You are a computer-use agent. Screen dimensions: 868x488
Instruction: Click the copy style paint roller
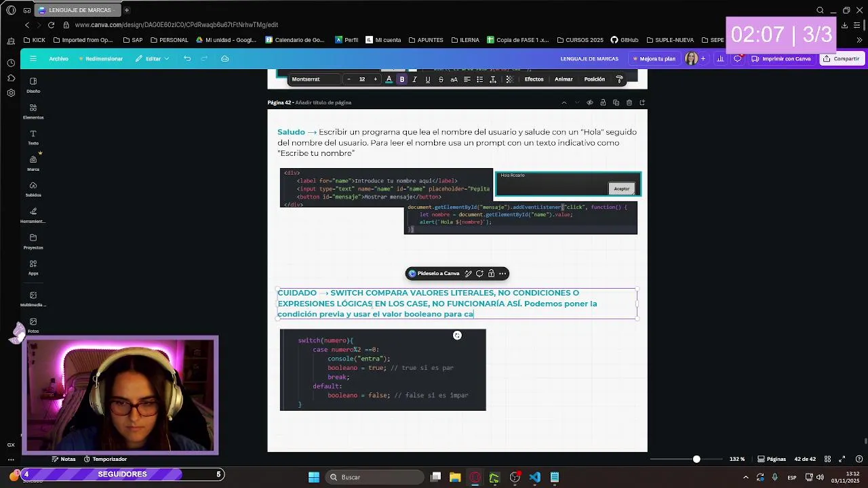pyautogui.click(x=619, y=79)
